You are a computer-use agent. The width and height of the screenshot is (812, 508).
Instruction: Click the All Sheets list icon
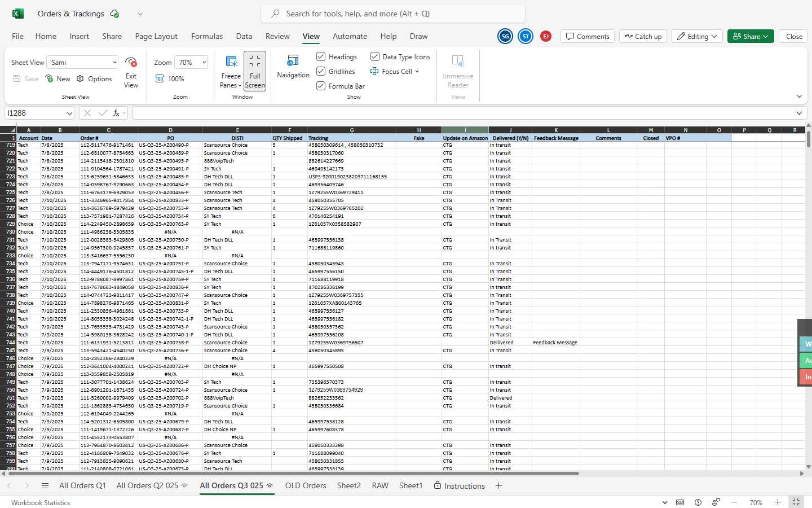tap(45, 485)
